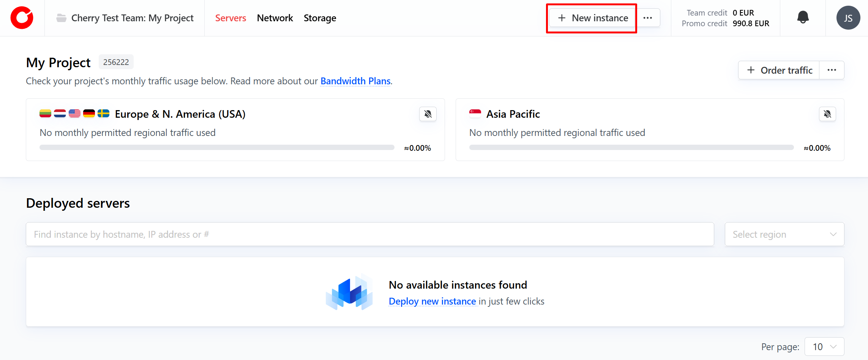Follow the Deploy new instance link
The height and width of the screenshot is (360, 868).
(432, 301)
